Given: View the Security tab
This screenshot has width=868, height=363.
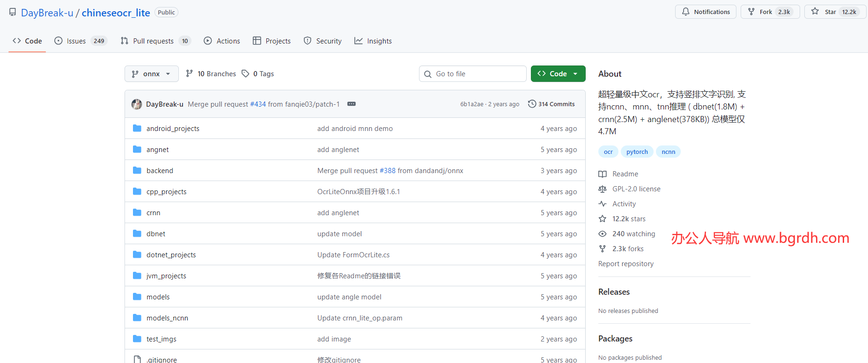Looking at the screenshot, I should pyautogui.click(x=323, y=41).
